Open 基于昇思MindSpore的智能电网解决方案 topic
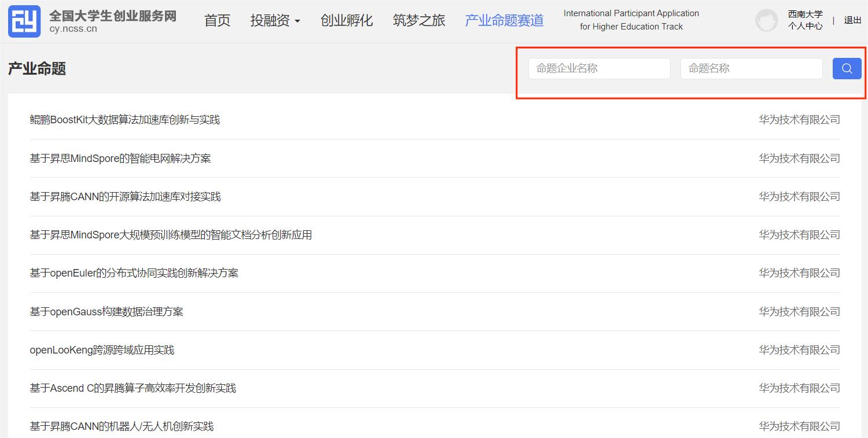Screen dimensions: 868x438 tap(120, 159)
